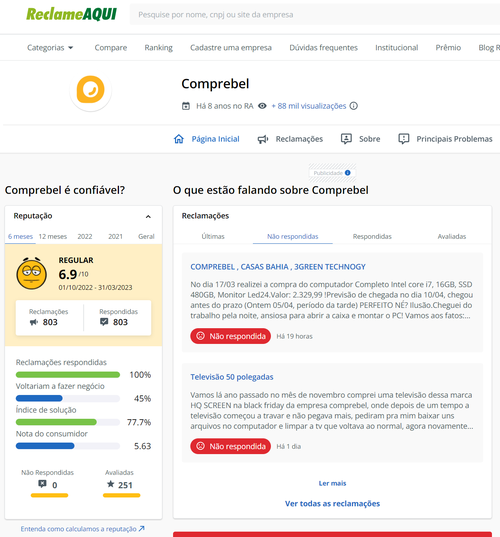The width and height of the screenshot is (500, 537).
Task: Select the Avaliadas complaints tab
Action: click(452, 236)
